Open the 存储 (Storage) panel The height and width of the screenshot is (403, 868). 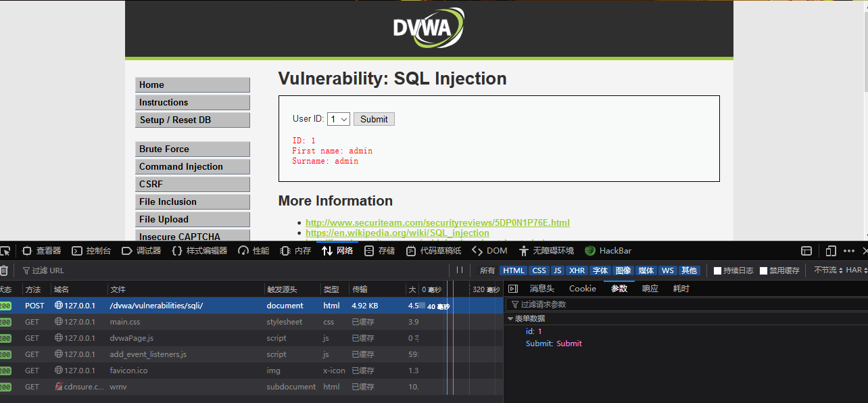pos(379,251)
